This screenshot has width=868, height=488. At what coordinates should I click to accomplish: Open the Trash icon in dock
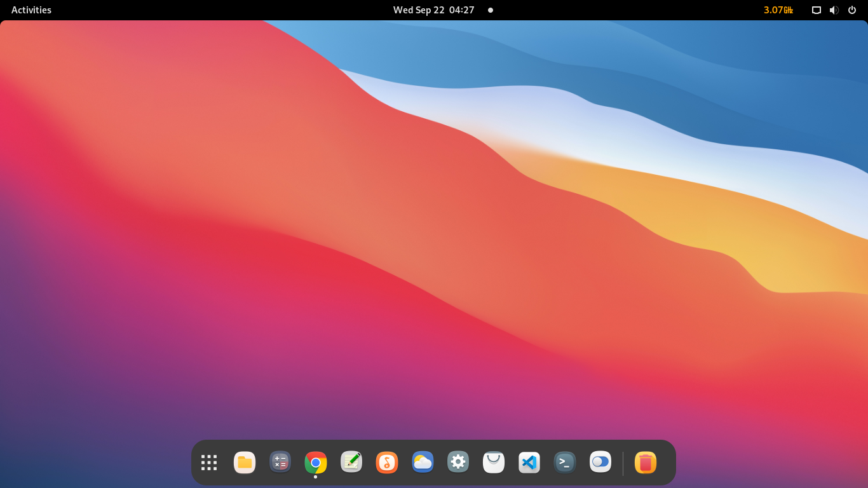click(646, 463)
